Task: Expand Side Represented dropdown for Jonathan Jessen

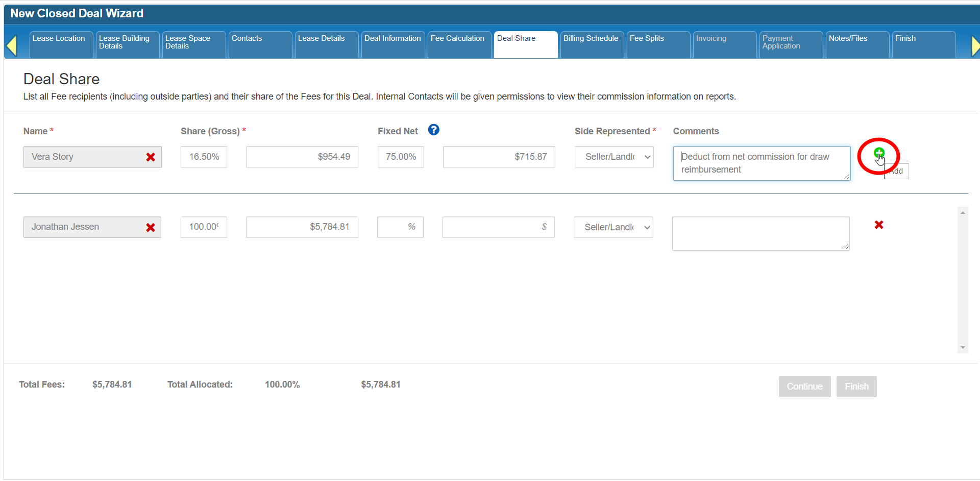Action: point(613,227)
